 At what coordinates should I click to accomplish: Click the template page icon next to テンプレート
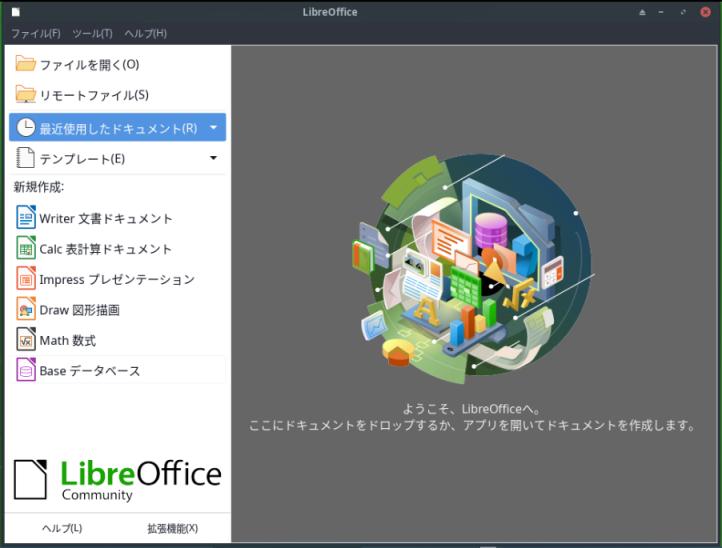tap(25, 158)
